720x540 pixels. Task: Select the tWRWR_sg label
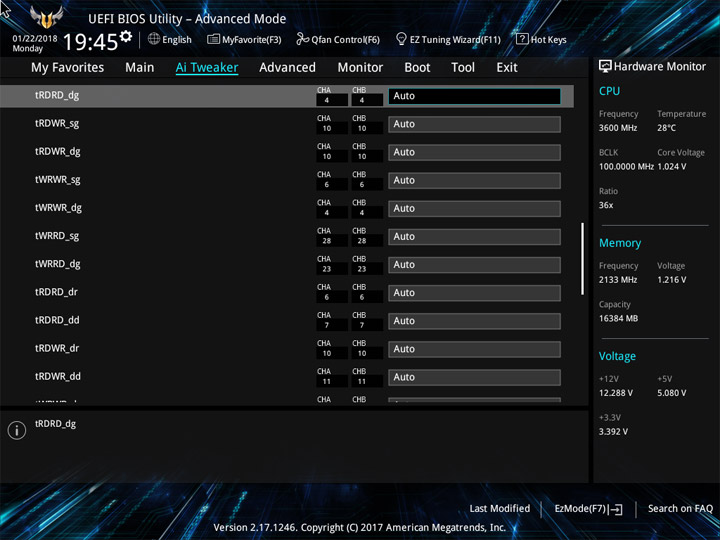tap(58, 180)
